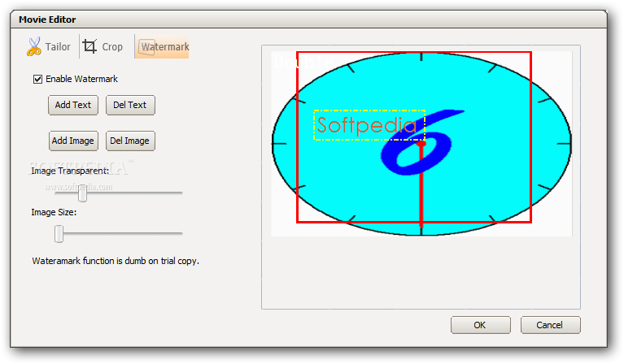The image size is (624, 364).
Task: Click the Tailor scissors icon
Action: click(34, 46)
